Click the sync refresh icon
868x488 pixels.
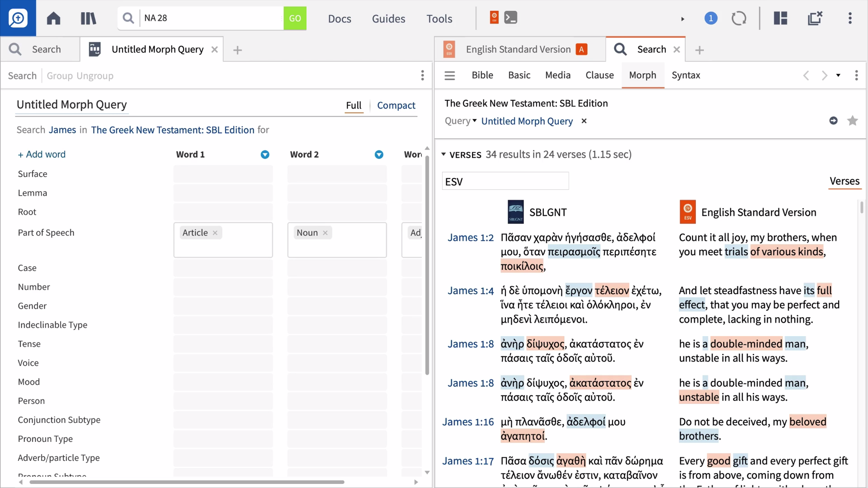739,19
